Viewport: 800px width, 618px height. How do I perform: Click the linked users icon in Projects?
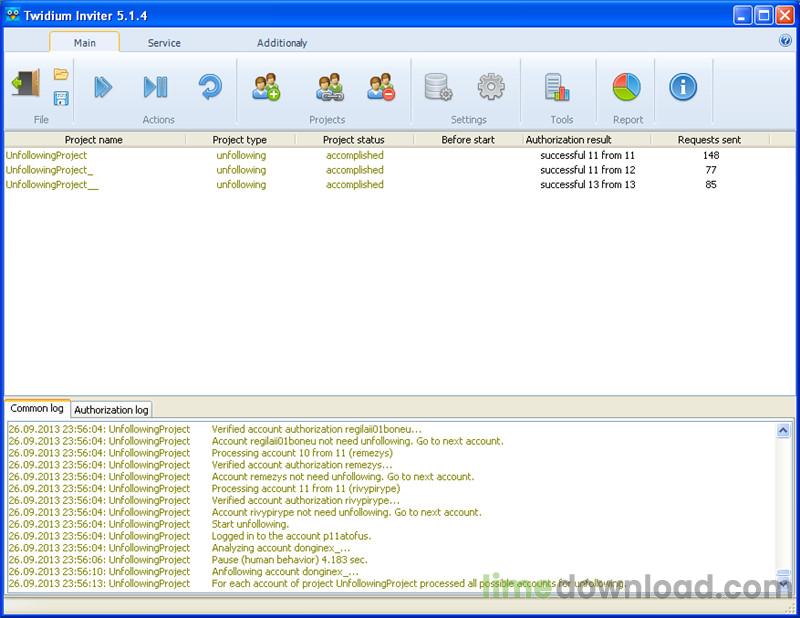(x=330, y=87)
